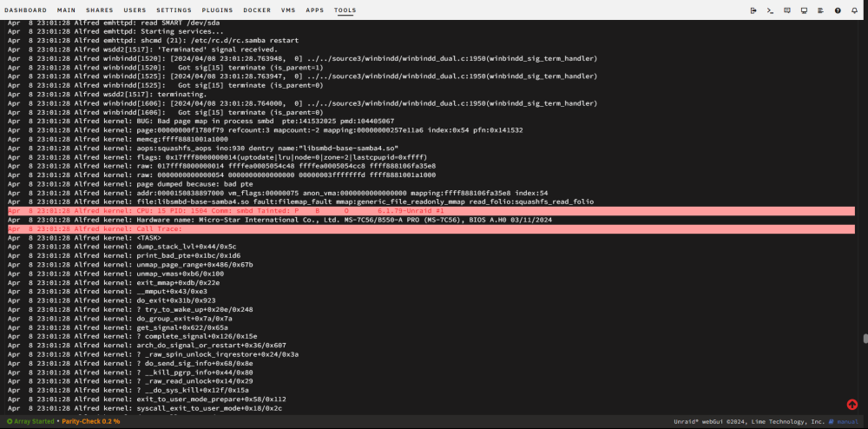Click the 'try_to_wake_up' log line
The height and width of the screenshot is (429, 868).
click(130, 309)
